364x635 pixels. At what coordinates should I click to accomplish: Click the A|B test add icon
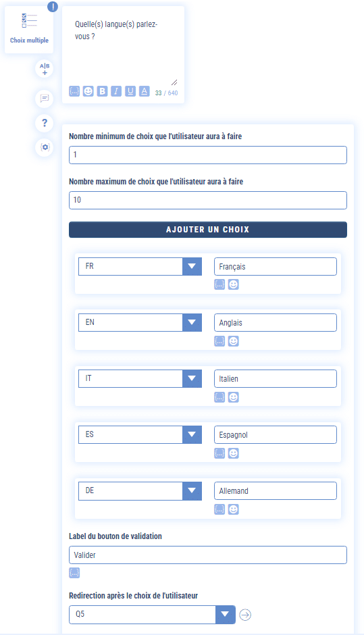[x=45, y=70]
